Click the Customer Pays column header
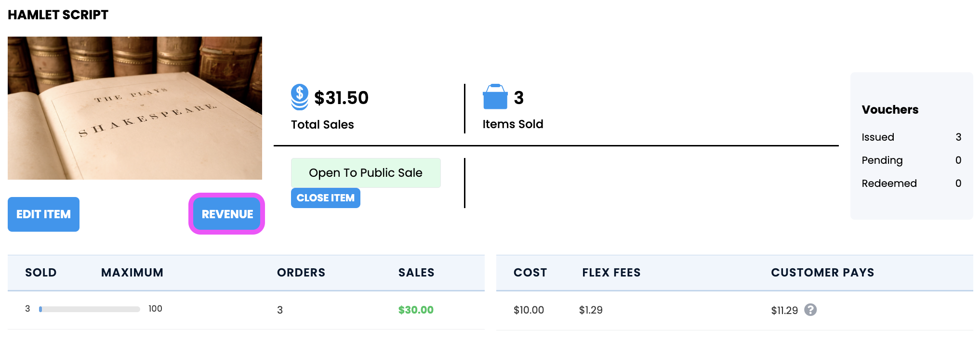Viewport: 980px width, 342px height. [x=822, y=273]
